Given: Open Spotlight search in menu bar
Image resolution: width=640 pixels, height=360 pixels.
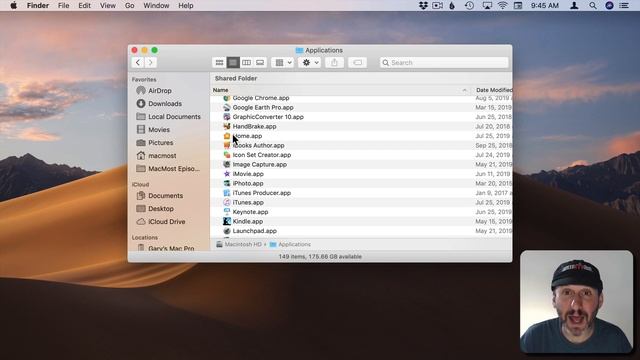Looking at the screenshot, I should [x=593, y=6].
